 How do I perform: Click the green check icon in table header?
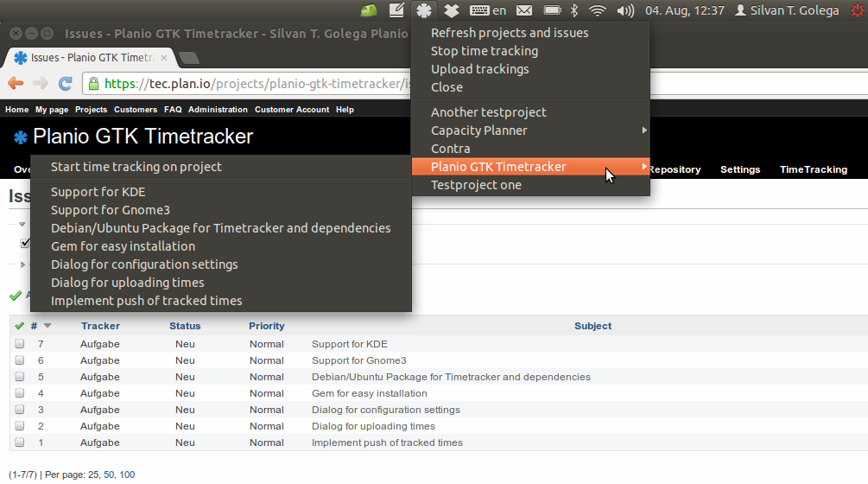(x=19, y=326)
